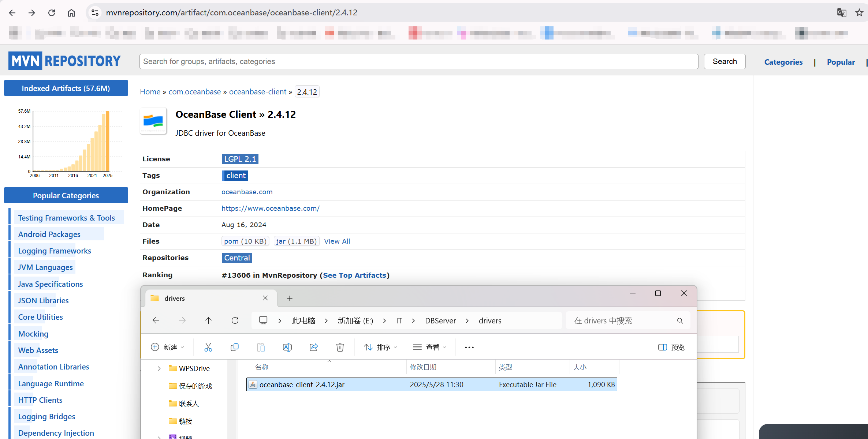The width and height of the screenshot is (868, 439).
Task: Delete oceanbase-client-2.4.12.jar via trash icon
Action: point(340,347)
